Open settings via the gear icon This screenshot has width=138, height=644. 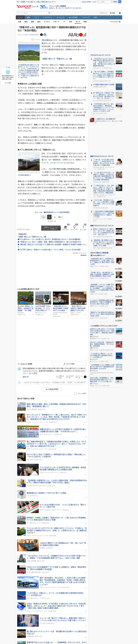point(120,13)
